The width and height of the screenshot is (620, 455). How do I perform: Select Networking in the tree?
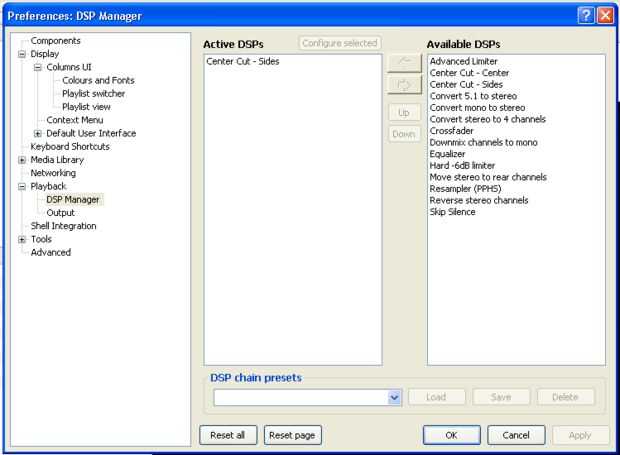[53, 173]
